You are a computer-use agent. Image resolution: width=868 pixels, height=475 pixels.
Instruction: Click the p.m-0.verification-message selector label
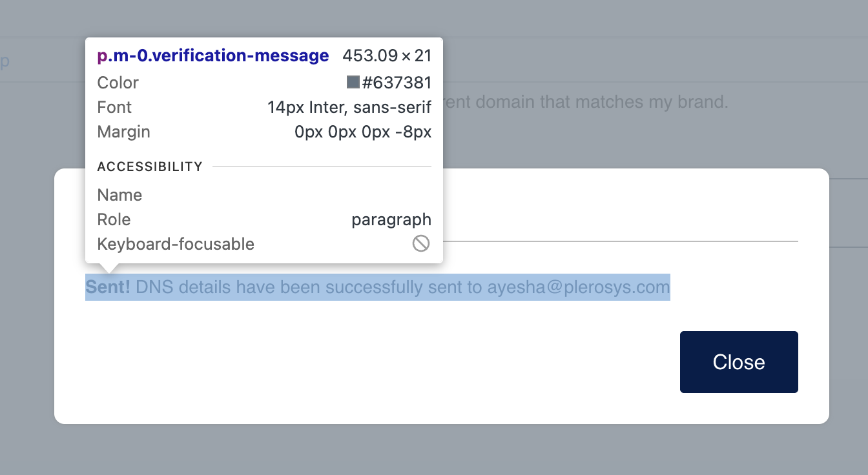(x=212, y=56)
